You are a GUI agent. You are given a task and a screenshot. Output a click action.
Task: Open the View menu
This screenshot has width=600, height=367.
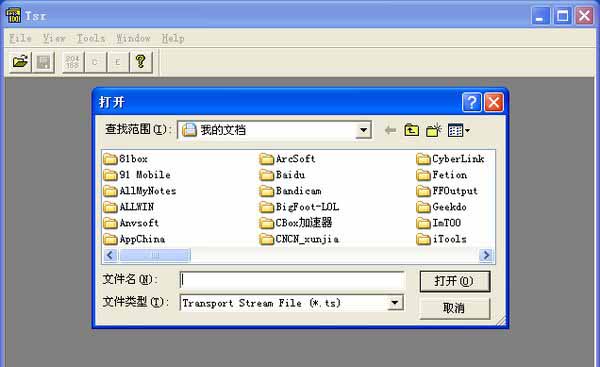click(x=54, y=38)
